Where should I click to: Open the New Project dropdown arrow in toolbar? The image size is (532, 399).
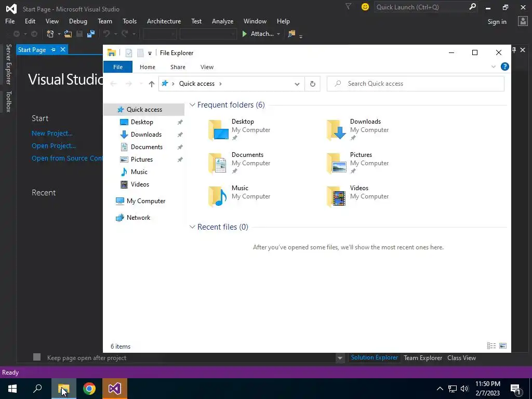click(x=59, y=34)
